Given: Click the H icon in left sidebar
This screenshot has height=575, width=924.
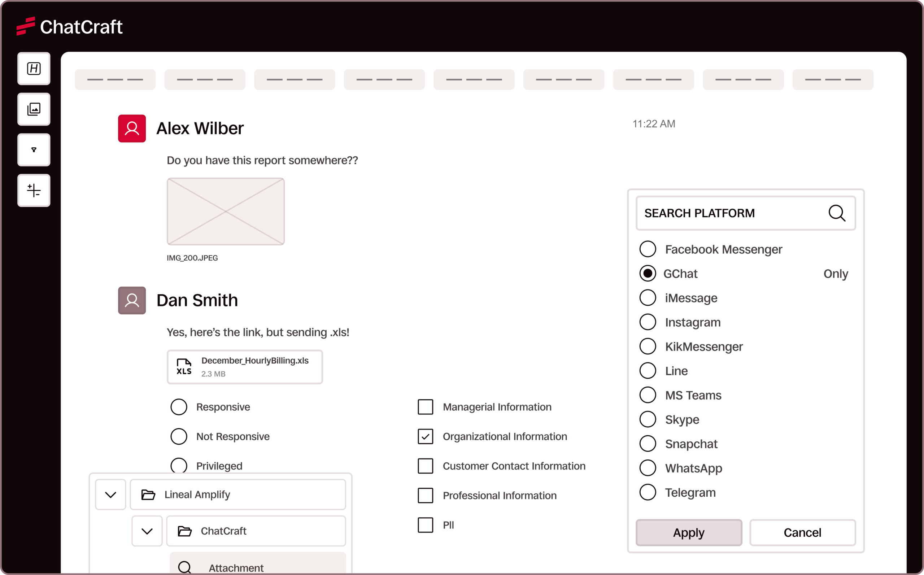Looking at the screenshot, I should point(34,69).
